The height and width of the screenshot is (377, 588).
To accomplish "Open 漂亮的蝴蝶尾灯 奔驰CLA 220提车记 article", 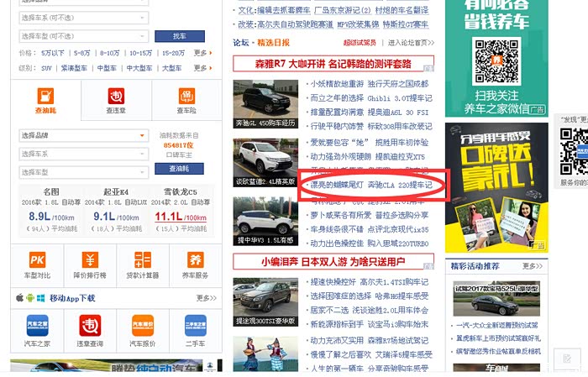I will (x=371, y=185).
